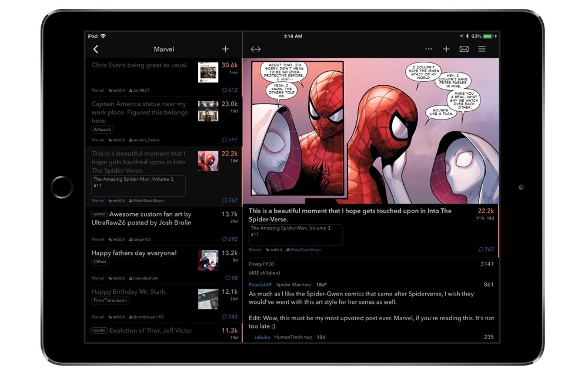Open comments count 612 on Chris Evans post

[230, 90]
